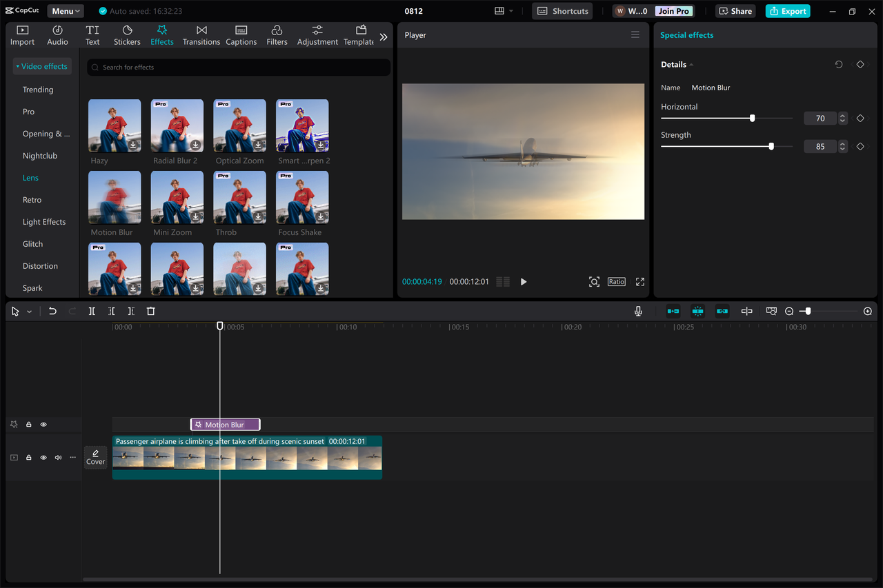Split the clip with the scissors icon
The height and width of the screenshot is (588, 883).
pyautogui.click(x=92, y=311)
